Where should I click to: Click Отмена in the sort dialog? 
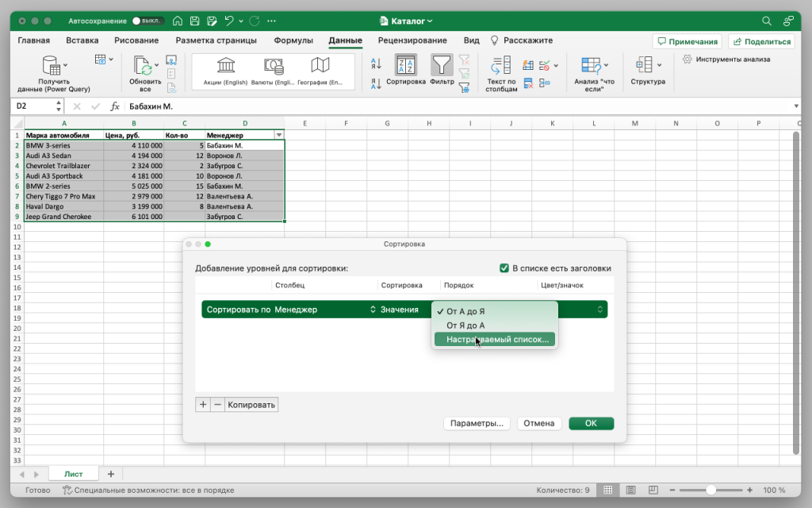click(538, 424)
